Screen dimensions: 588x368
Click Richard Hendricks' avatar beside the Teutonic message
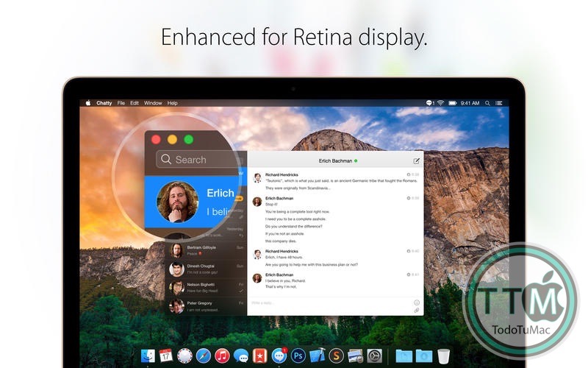tap(257, 177)
